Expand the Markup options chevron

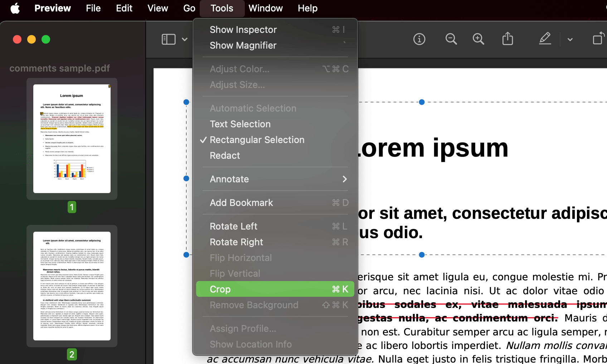point(570,40)
